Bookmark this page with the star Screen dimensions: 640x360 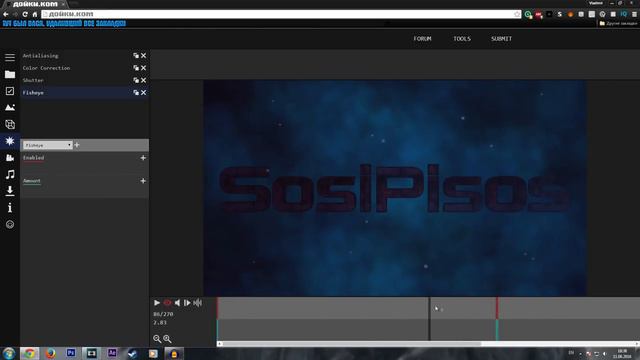pos(517,14)
